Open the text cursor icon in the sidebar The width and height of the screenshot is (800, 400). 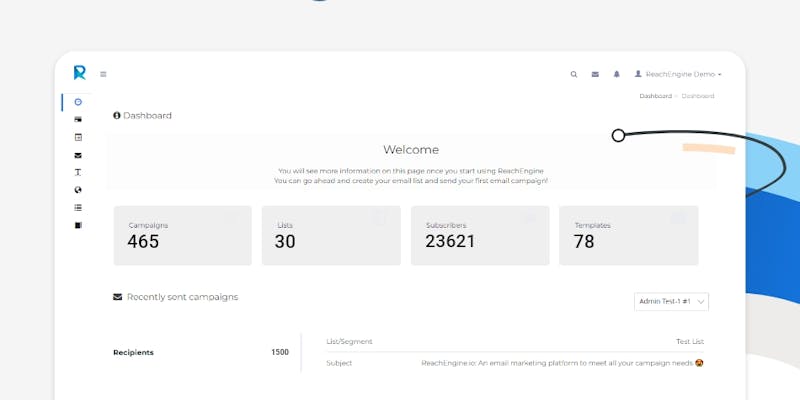[x=78, y=172]
